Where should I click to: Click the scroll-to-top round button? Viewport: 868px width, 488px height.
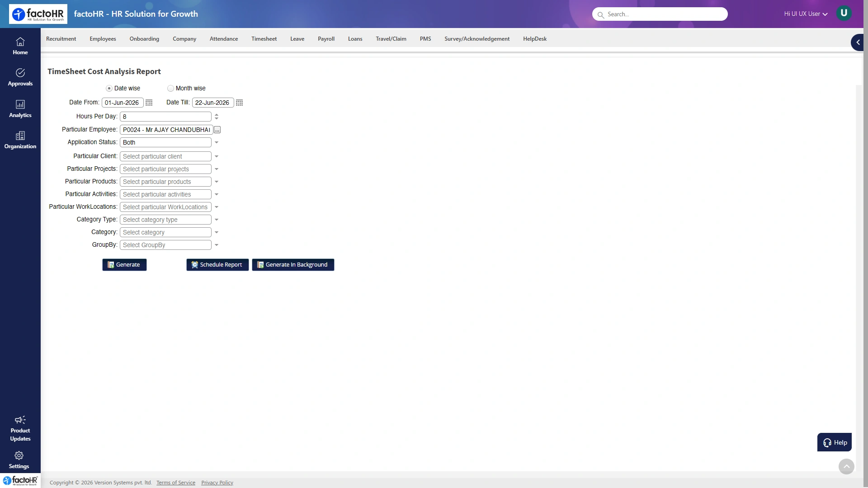(x=846, y=466)
